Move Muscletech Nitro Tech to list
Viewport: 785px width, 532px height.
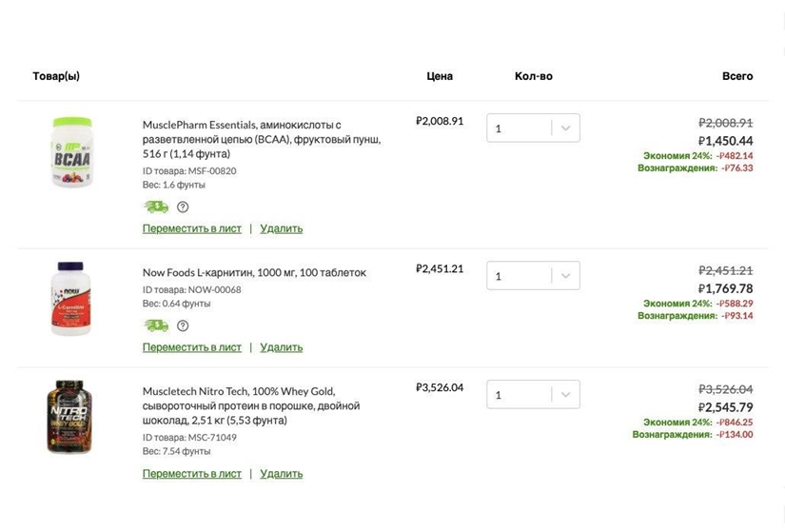click(x=192, y=474)
